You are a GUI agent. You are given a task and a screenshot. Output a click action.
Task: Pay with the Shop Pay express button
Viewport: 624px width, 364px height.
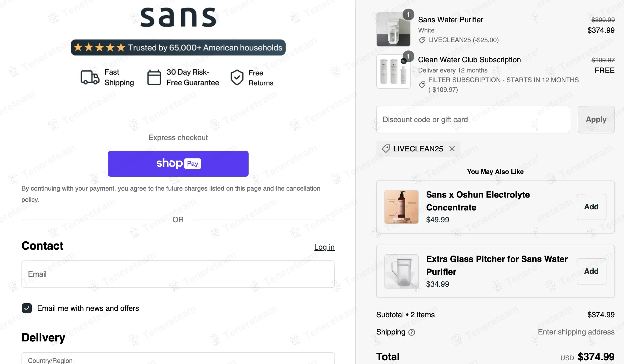(178, 164)
